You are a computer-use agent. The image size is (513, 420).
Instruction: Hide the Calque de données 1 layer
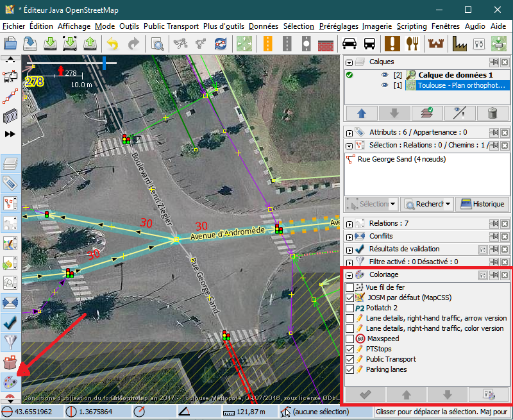coord(385,75)
